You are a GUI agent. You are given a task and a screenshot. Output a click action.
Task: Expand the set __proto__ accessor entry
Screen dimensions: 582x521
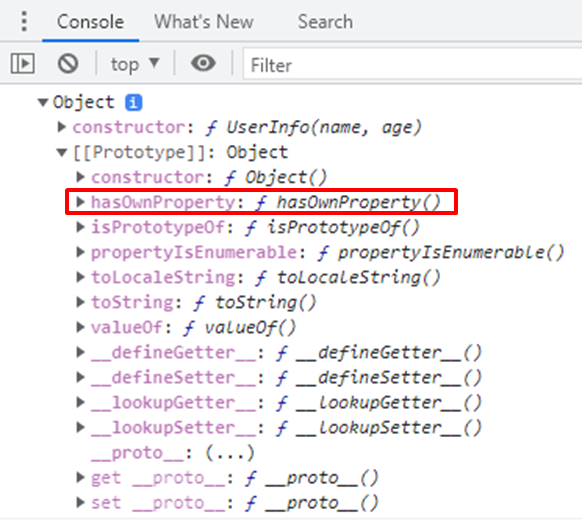coord(80,502)
